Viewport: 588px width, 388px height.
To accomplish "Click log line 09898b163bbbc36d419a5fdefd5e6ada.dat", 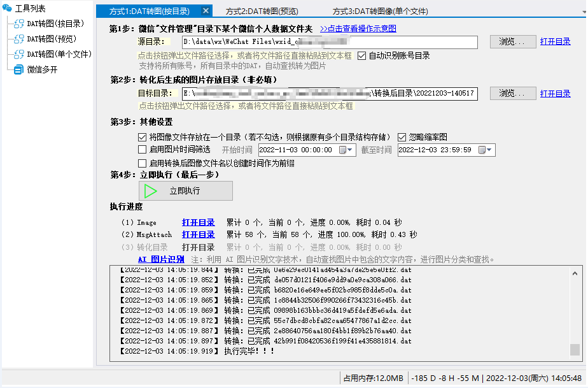I will point(265,310).
